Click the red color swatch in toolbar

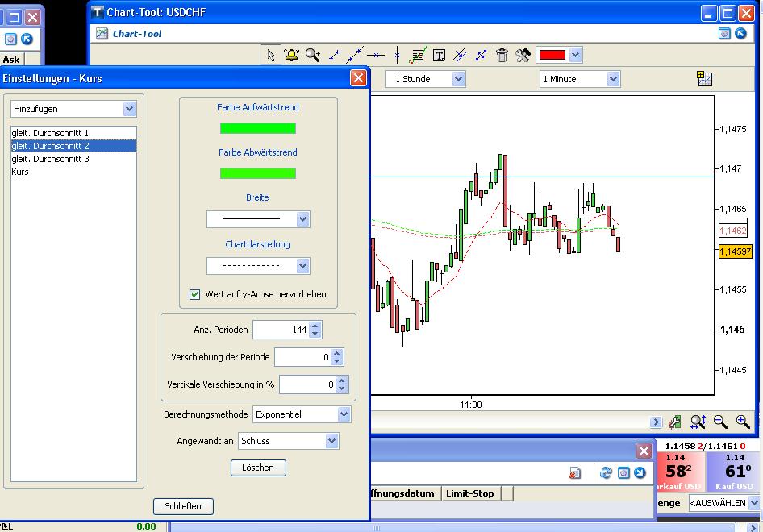coord(552,55)
